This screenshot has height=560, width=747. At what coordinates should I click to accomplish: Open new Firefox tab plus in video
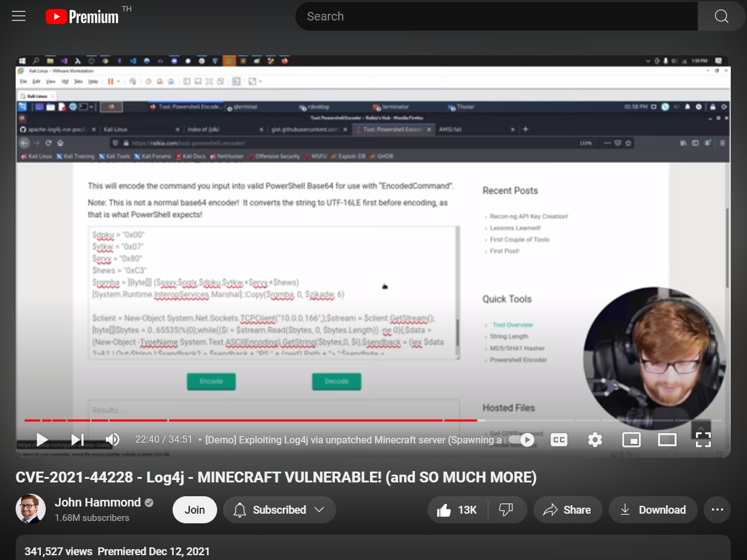(x=526, y=129)
